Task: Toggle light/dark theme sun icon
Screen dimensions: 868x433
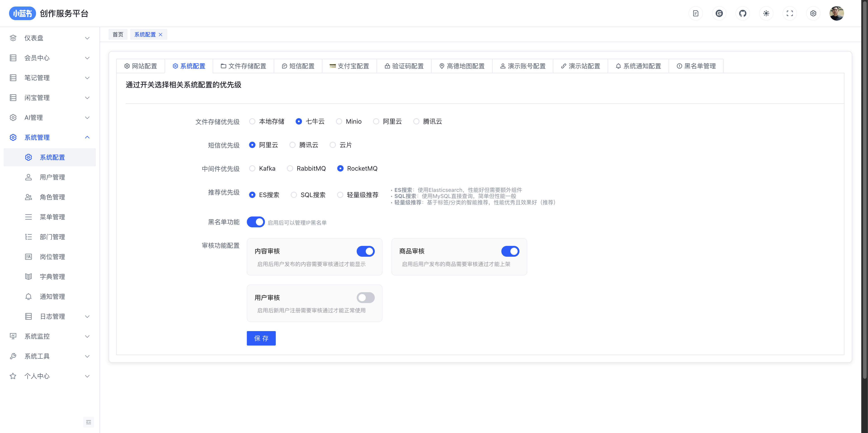Action: 766,14
